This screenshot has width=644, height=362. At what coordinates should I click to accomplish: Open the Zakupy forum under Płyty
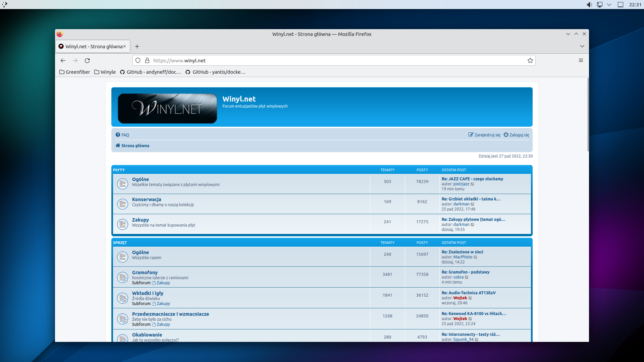click(x=141, y=220)
